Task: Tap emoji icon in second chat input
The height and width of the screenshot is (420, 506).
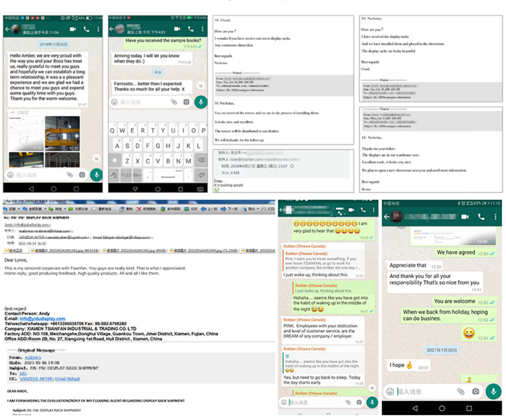Action: tap(114, 102)
